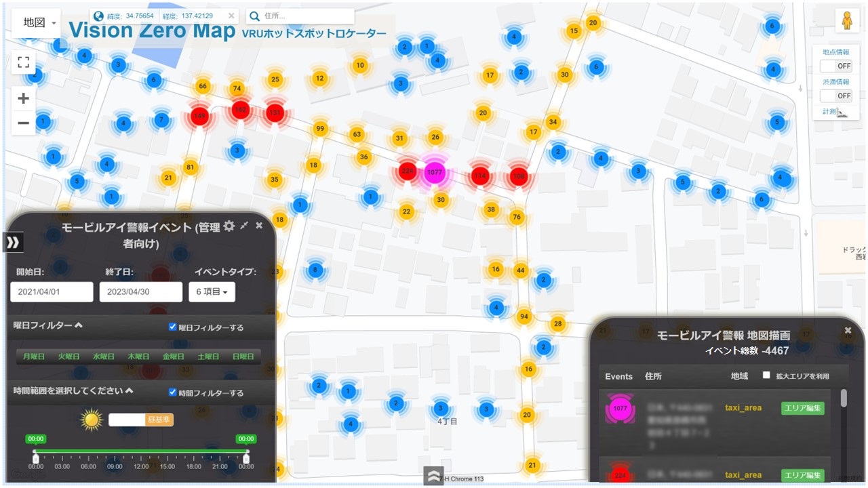Select red 162 hotspot marker
868x488 pixels.
240,110
